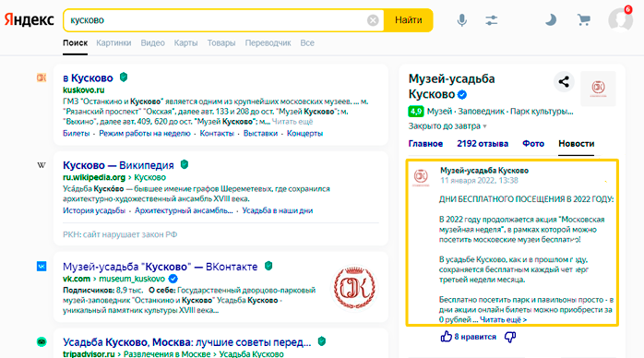Open the Кусково VK logo thumbnail
Screen dimensions: 644x358
pyautogui.click(x=354, y=287)
